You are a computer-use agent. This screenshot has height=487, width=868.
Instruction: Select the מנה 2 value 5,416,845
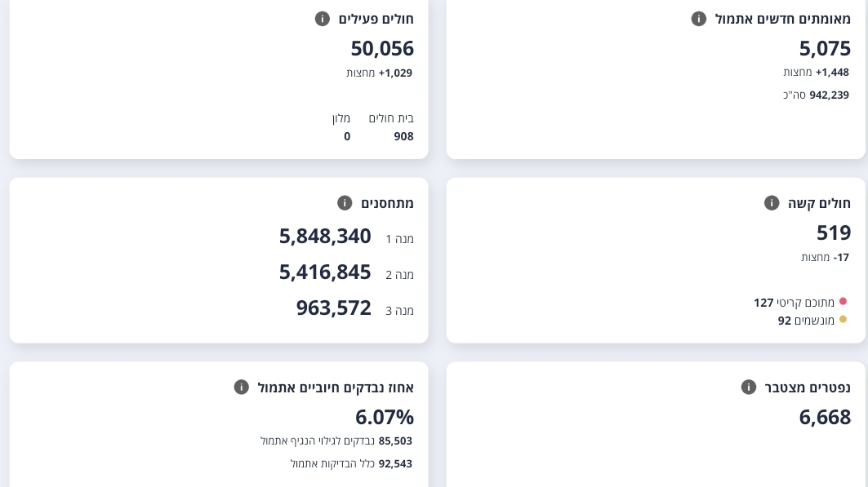point(325,272)
